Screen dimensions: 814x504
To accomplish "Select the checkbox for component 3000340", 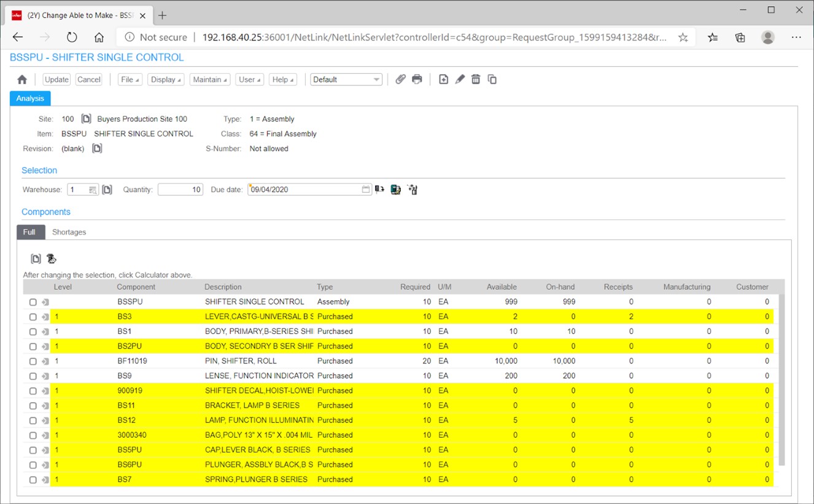I will click(x=33, y=435).
